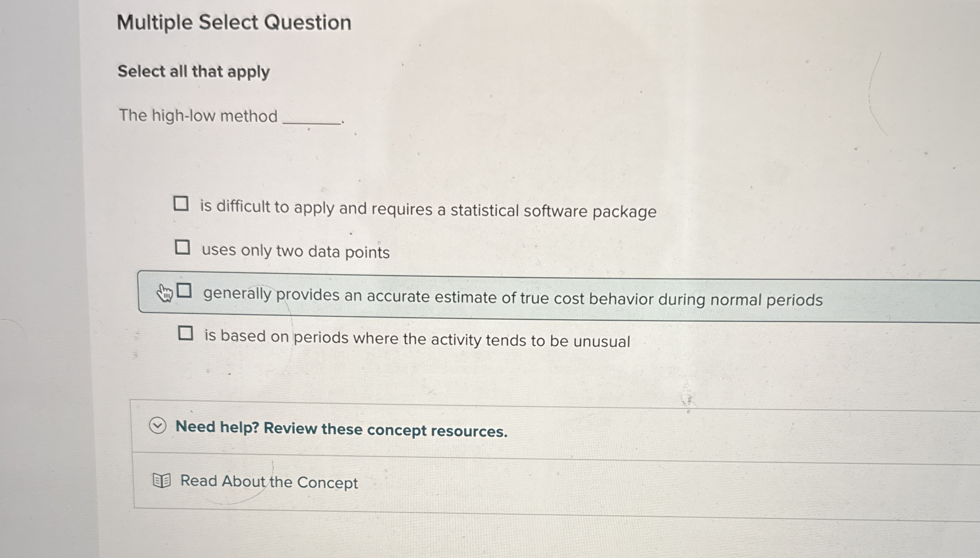Check the 'uses only two data points' answer

coord(184,246)
